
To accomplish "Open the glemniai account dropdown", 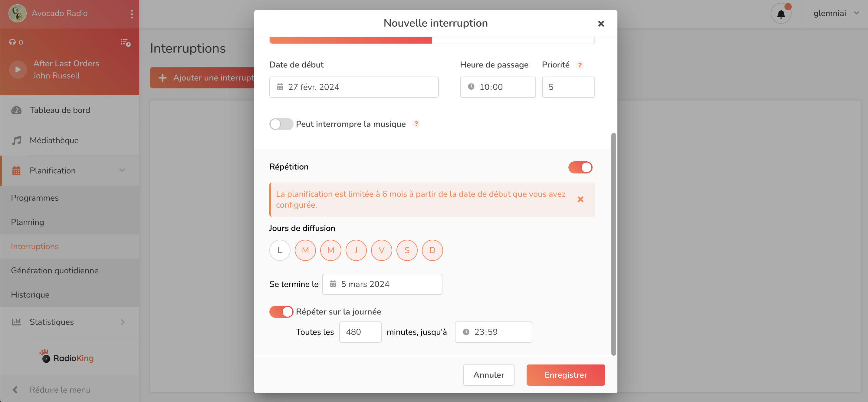I will pyautogui.click(x=835, y=13).
